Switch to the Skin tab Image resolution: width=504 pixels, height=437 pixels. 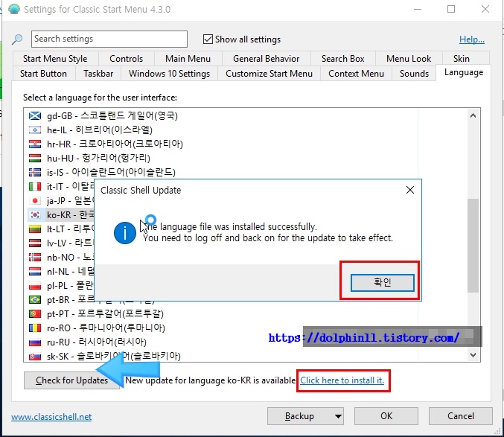(x=462, y=59)
